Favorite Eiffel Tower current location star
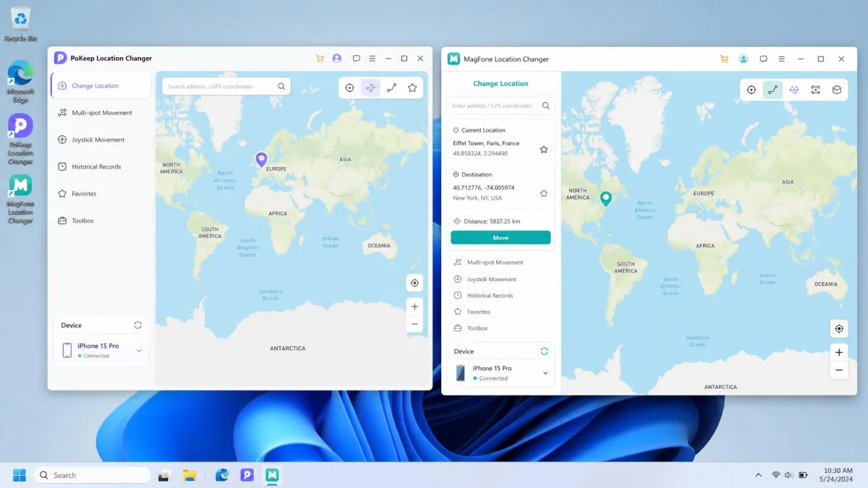The height and width of the screenshot is (488, 868). coord(543,149)
